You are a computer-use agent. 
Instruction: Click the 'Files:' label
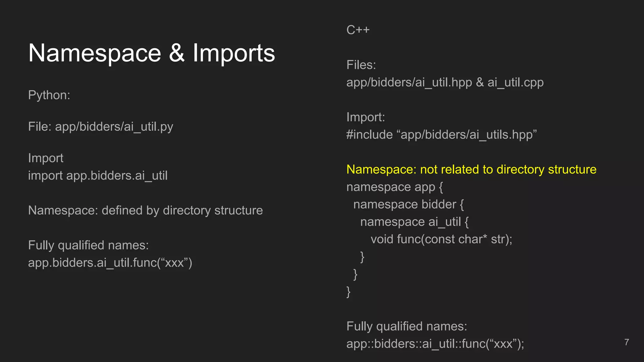coord(361,65)
